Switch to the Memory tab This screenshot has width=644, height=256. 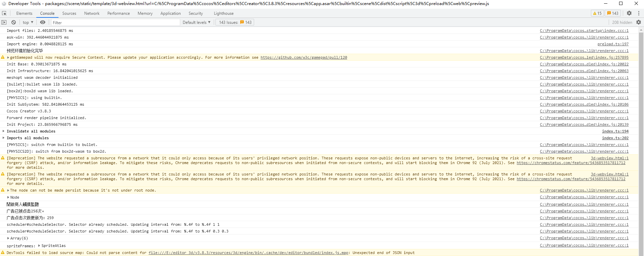[145, 13]
